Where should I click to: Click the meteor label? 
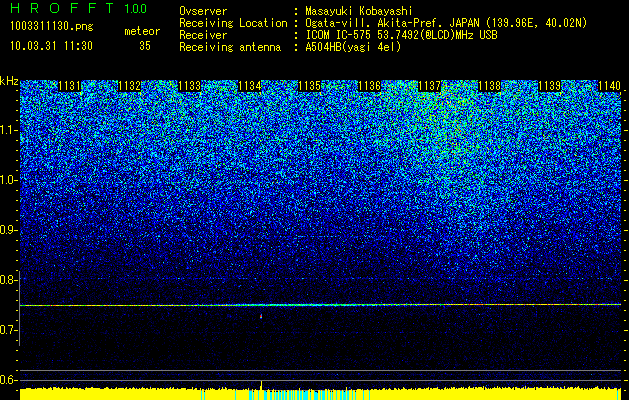142,31
